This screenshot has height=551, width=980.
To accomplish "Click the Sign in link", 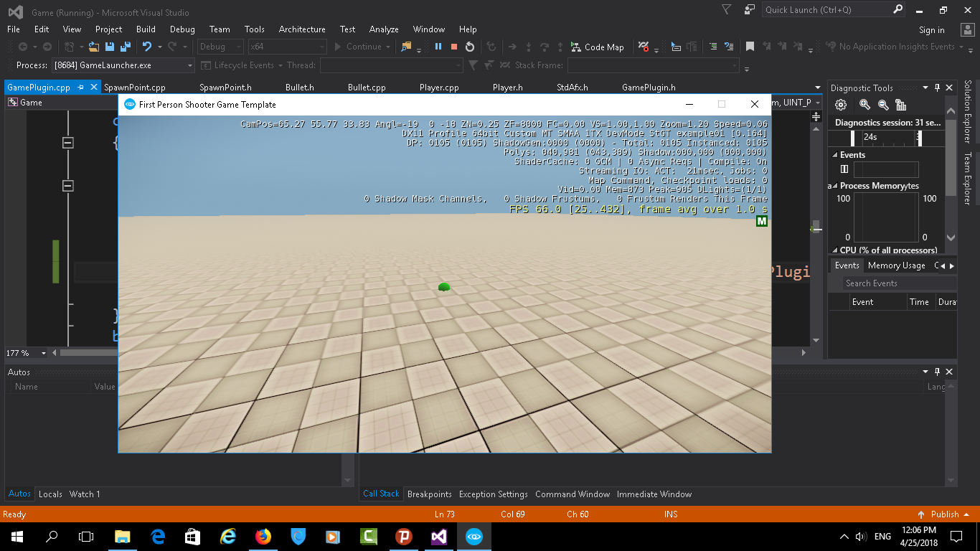I will coord(932,30).
